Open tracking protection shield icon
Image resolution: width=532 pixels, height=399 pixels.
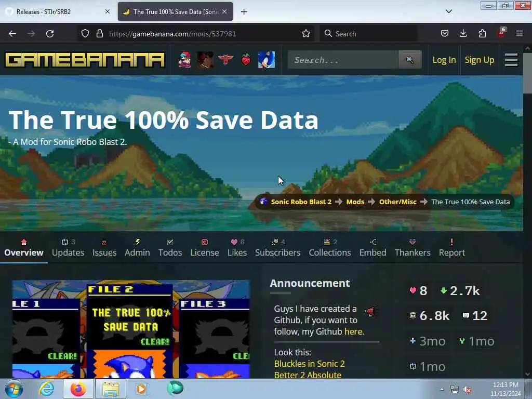[x=85, y=34]
